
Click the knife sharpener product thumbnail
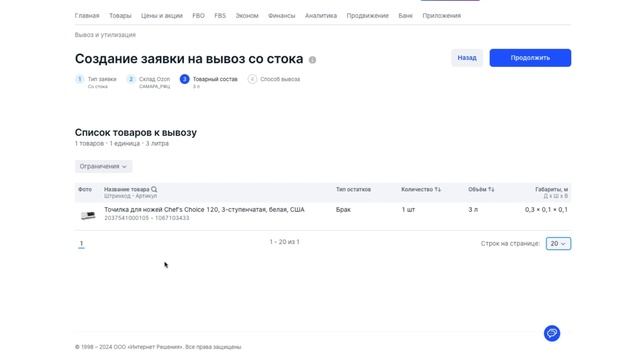point(88,215)
